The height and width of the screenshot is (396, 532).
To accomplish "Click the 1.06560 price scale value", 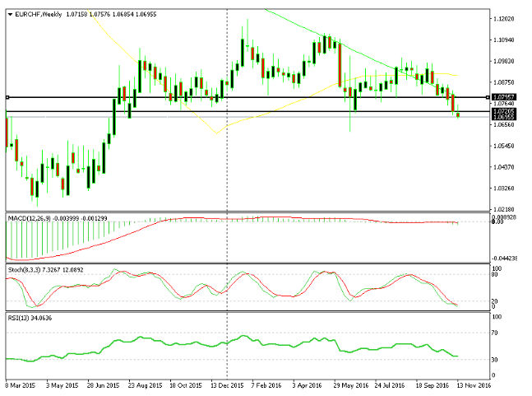I will pos(503,124).
